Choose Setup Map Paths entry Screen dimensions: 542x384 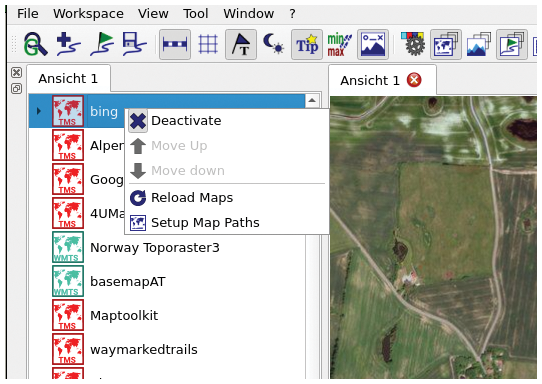[x=226, y=223]
